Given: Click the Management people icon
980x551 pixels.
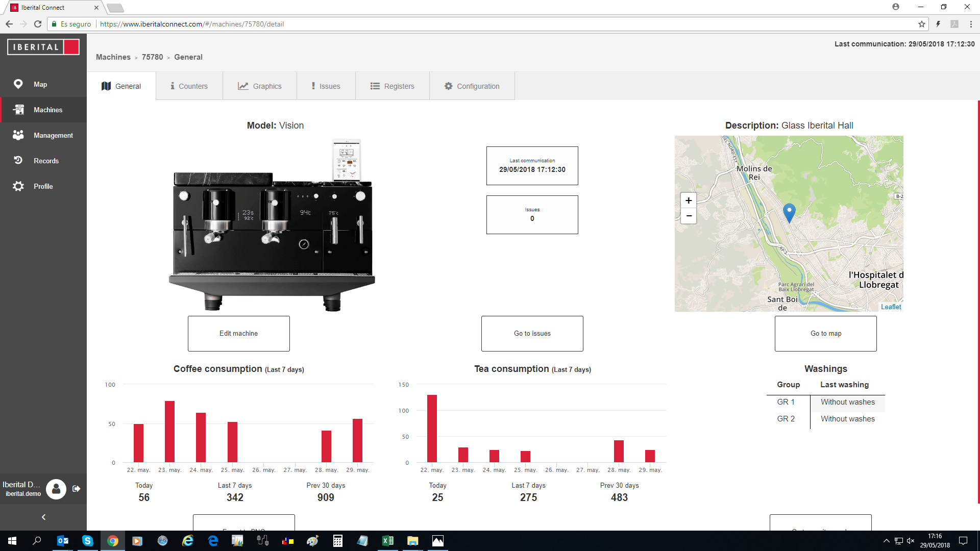Looking at the screenshot, I should [x=18, y=135].
